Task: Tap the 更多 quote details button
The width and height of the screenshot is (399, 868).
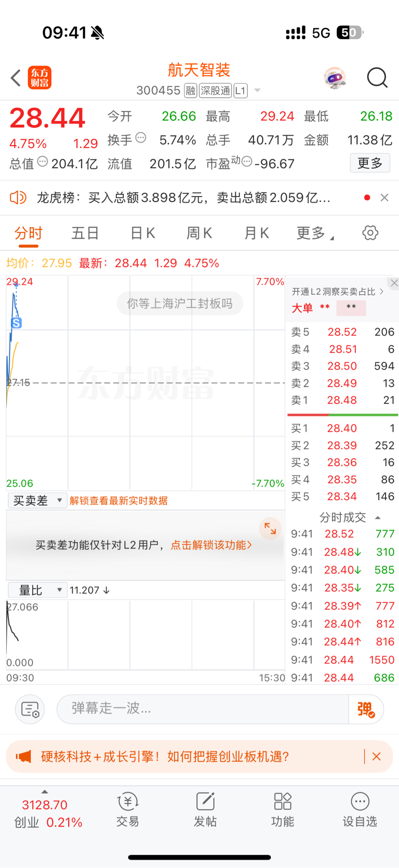Action: click(x=370, y=163)
